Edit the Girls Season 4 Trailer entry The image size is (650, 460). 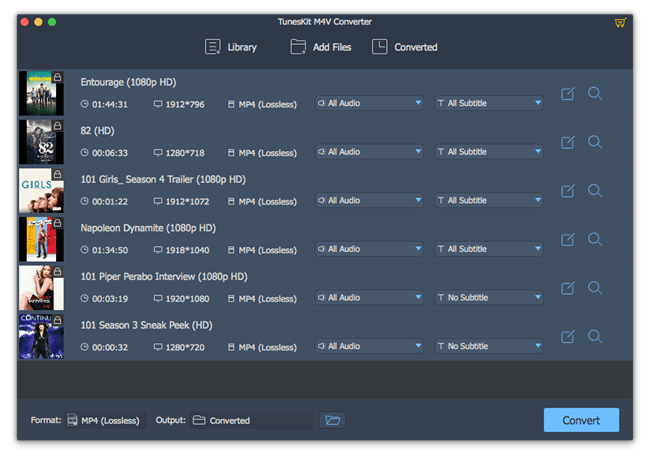tap(568, 191)
